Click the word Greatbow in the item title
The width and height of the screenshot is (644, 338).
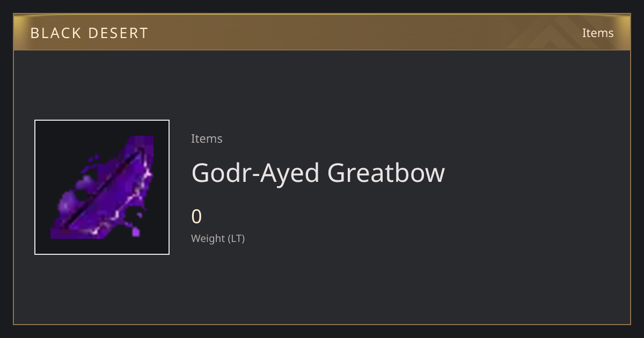[386, 173]
